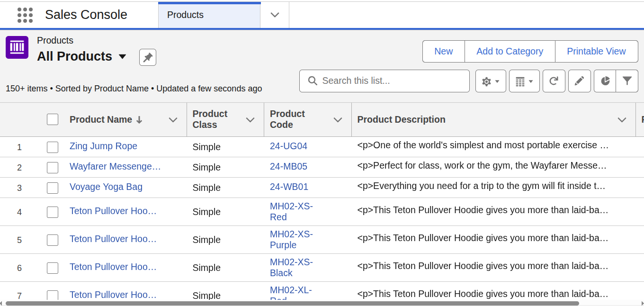Viewport: 644px width, 306px height.
Task: Open MH02-XS-Purple product code link
Action: (291, 240)
